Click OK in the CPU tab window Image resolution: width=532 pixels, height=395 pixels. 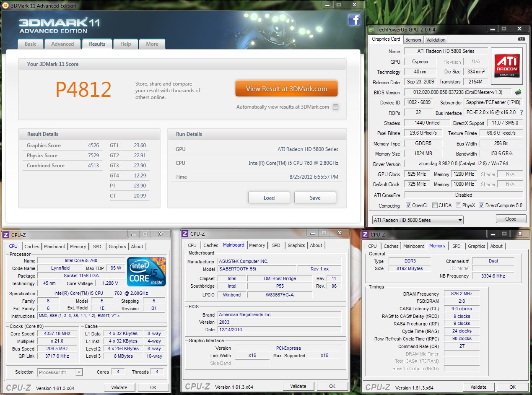(x=153, y=387)
